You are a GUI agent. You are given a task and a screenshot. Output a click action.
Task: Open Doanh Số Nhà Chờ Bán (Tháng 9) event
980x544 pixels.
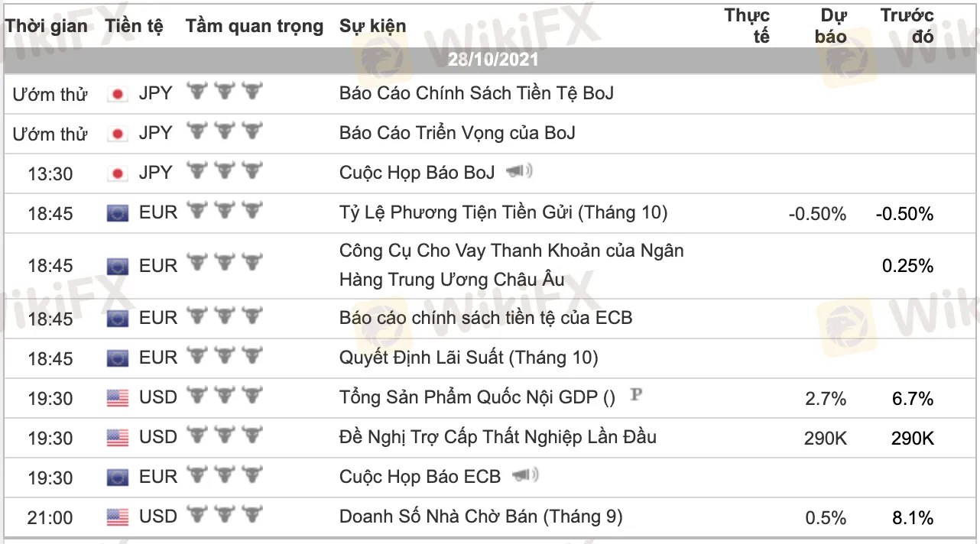[x=481, y=516]
